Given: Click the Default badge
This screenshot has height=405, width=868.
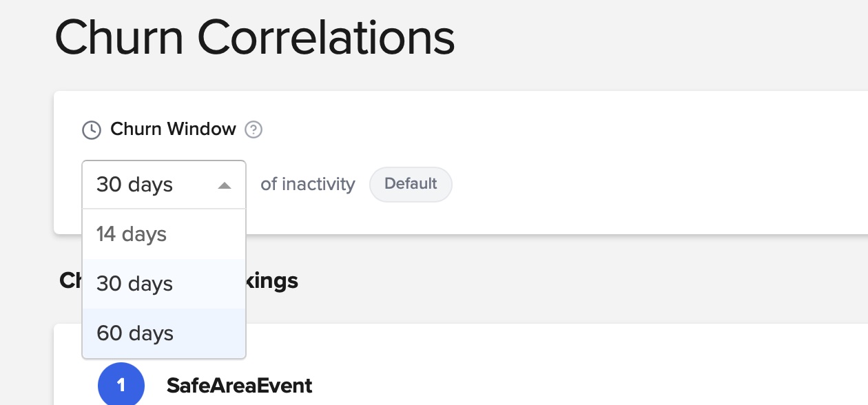Looking at the screenshot, I should (411, 184).
